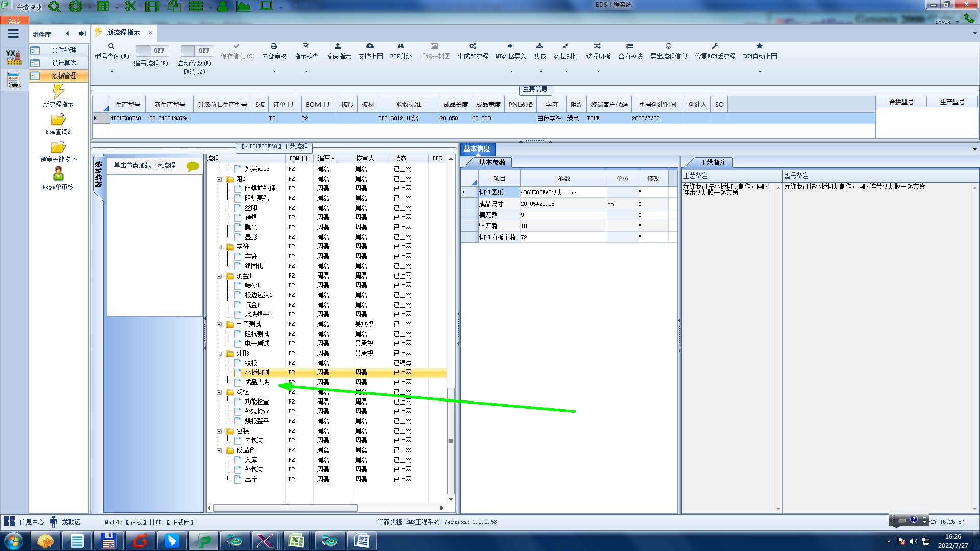This screenshot has height=551, width=980.
Task: Select 数据管理 in the component library
Action: (x=64, y=76)
